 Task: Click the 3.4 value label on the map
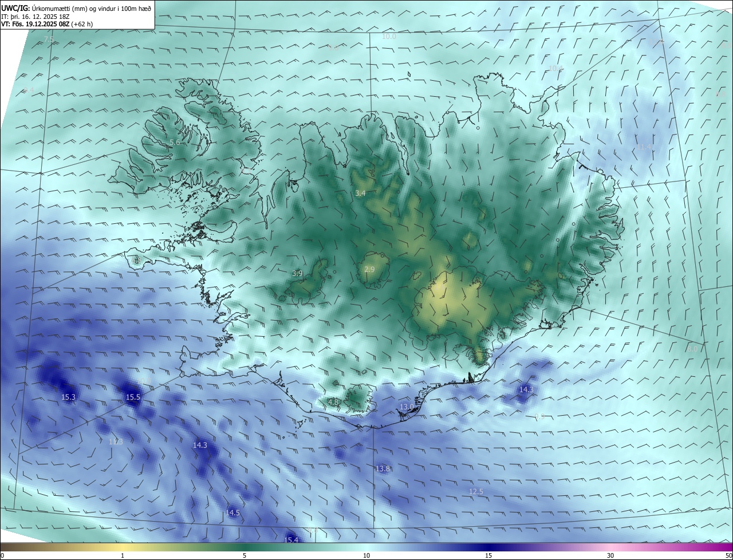pyautogui.click(x=360, y=194)
